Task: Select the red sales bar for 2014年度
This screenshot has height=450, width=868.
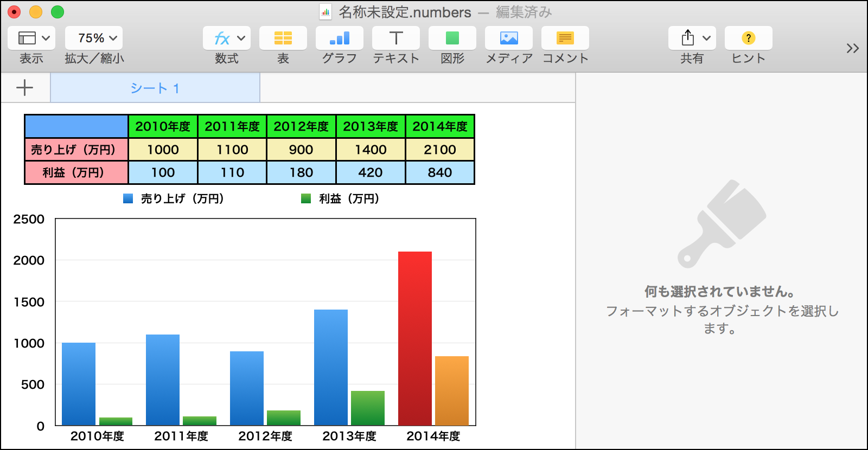Action: point(415,338)
